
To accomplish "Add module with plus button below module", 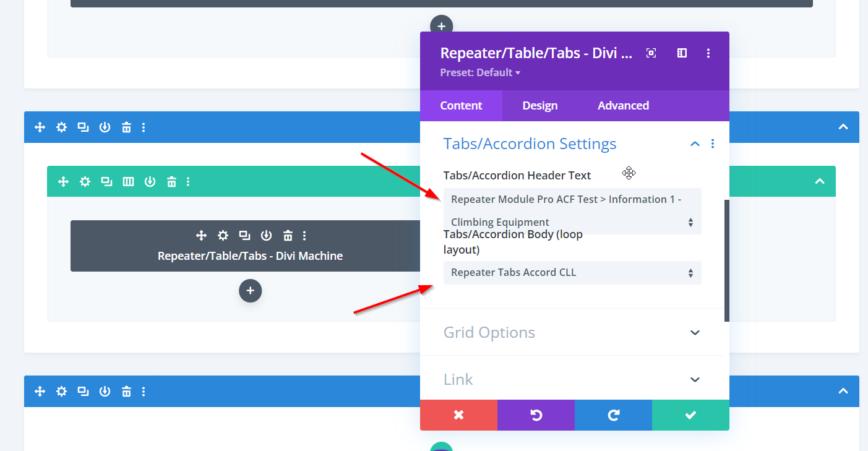I will [x=250, y=290].
